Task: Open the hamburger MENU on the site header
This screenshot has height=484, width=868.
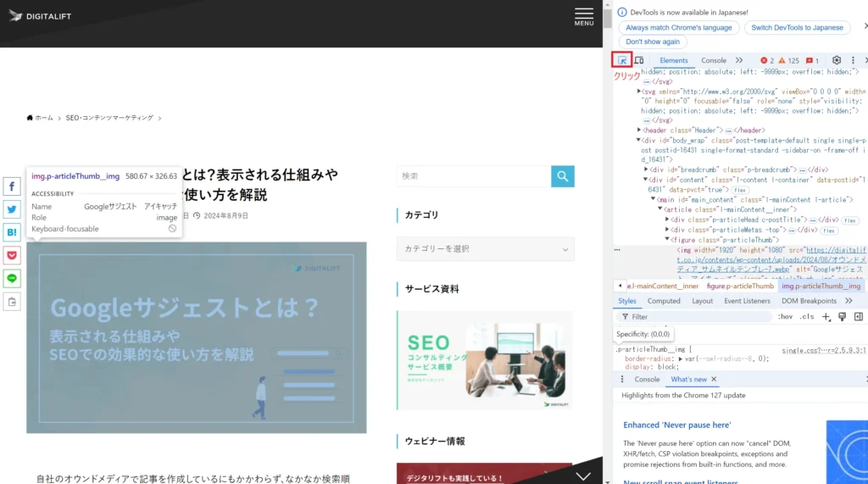Action: [583, 17]
